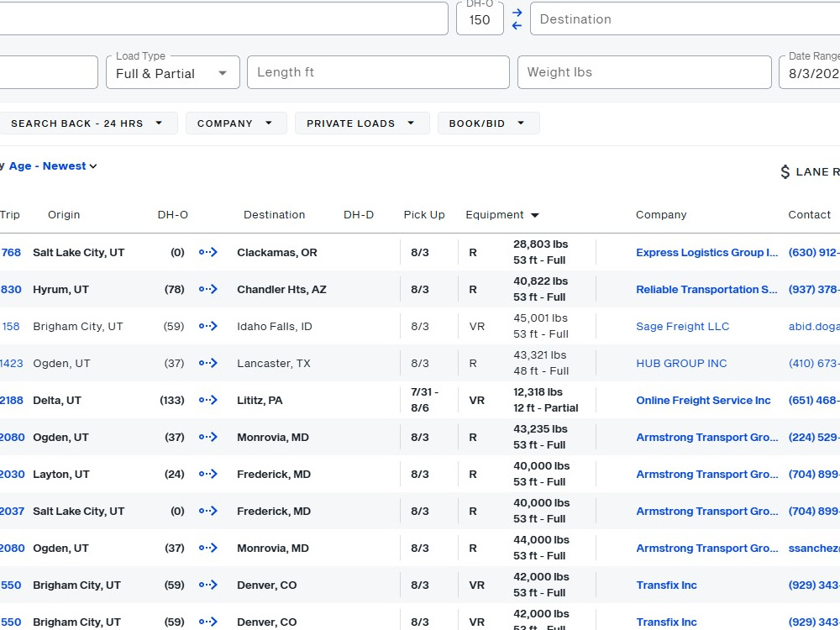Click the DH-O 150 input field
Image resolution: width=840 pixels, height=630 pixels.
(x=480, y=18)
